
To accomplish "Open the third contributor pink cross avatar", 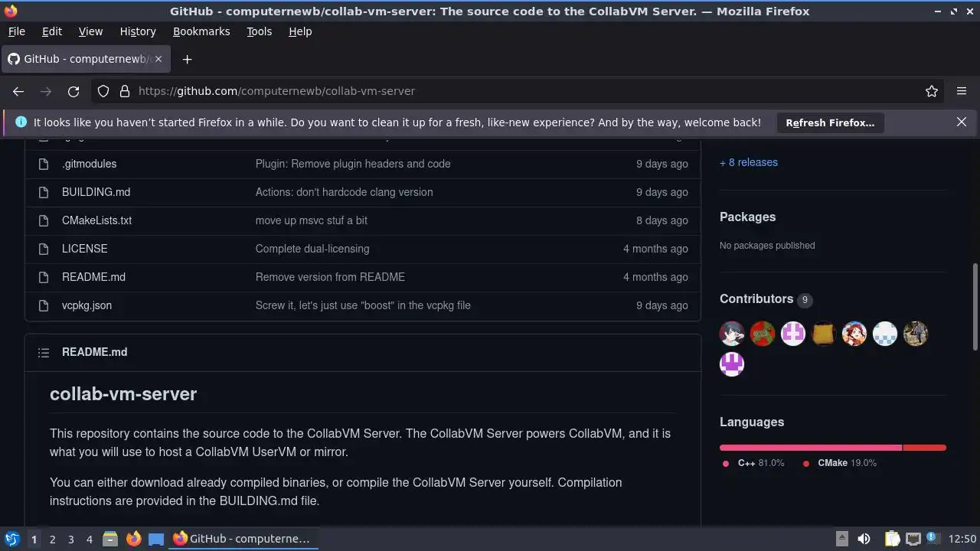I will (793, 334).
